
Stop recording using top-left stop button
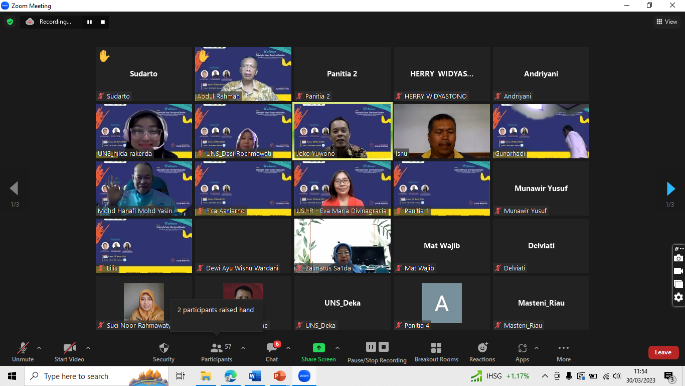pos(103,22)
